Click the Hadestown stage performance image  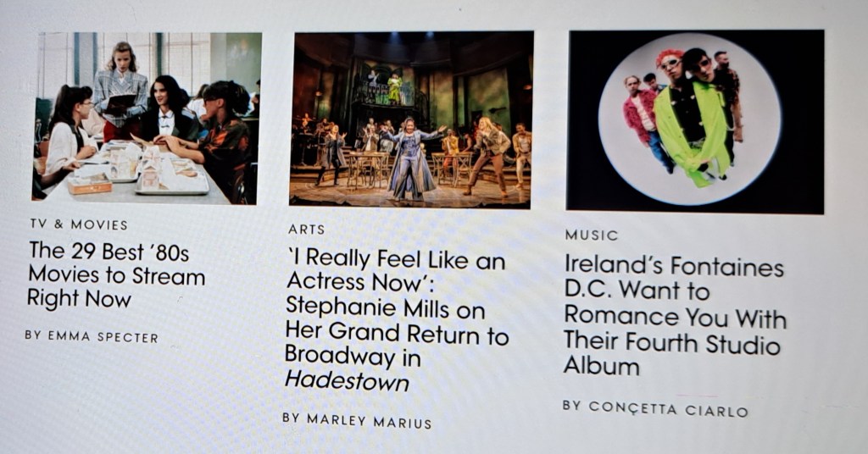tap(411, 120)
